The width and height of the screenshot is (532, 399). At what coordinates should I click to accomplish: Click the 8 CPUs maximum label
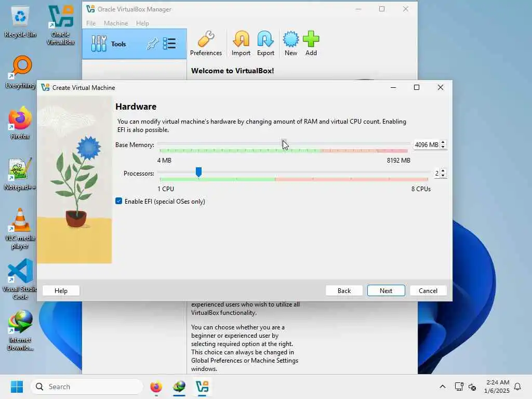pyautogui.click(x=421, y=189)
